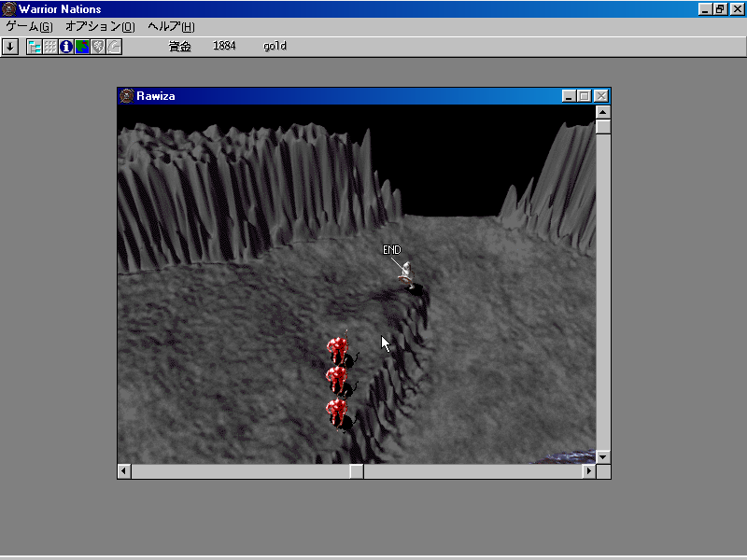Viewport: 747px width, 560px height.
Task: Click the Rawiza window title icon
Action: click(126, 96)
